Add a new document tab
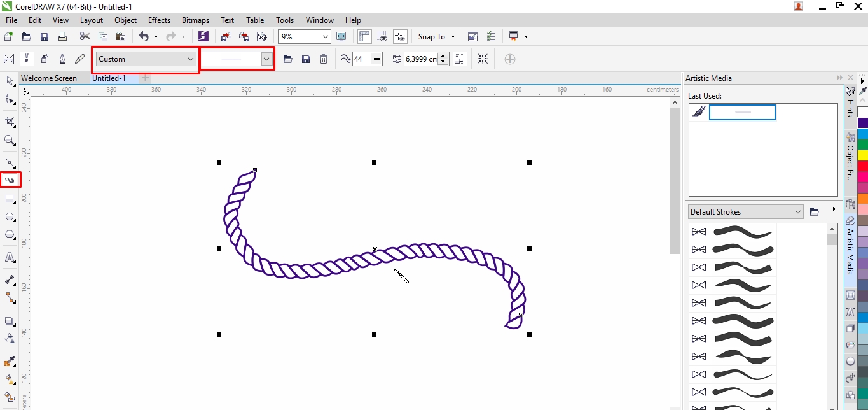The height and width of the screenshot is (410, 868). coord(145,78)
